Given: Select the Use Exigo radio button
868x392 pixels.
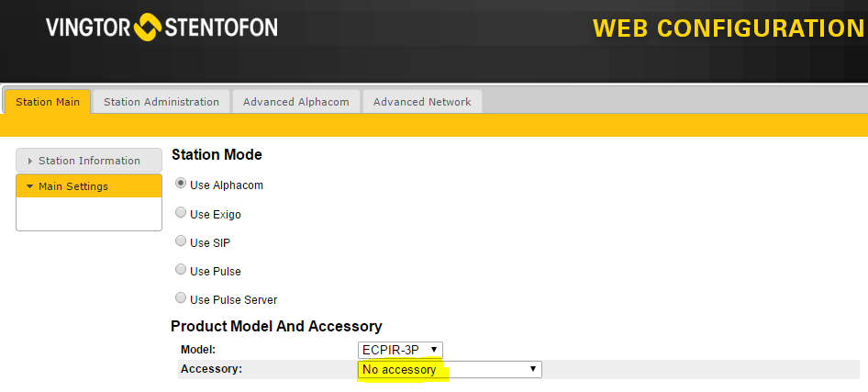Looking at the screenshot, I should point(181,213).
